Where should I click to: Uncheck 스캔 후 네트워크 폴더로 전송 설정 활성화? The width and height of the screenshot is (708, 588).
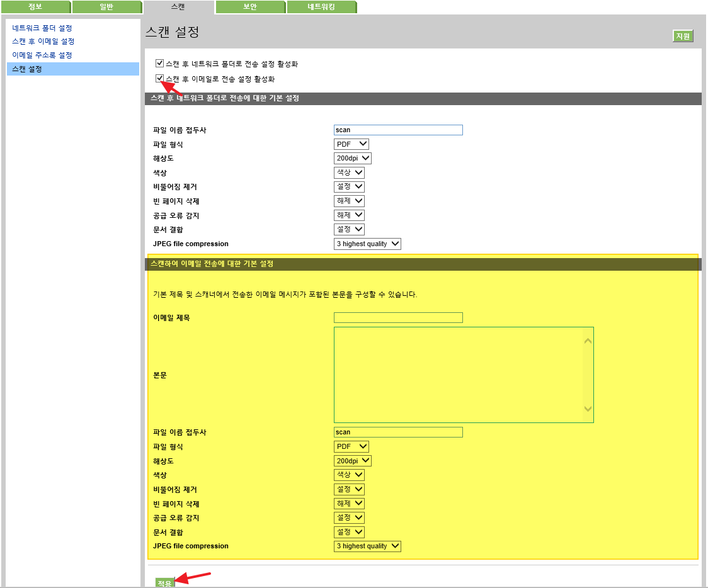(x=158, y=63)
